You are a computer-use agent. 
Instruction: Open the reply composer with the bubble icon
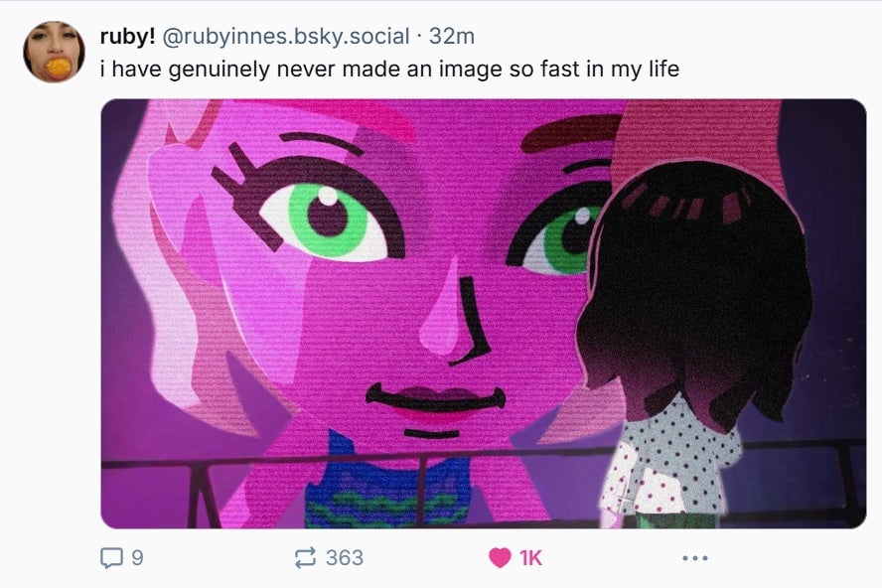109,559
